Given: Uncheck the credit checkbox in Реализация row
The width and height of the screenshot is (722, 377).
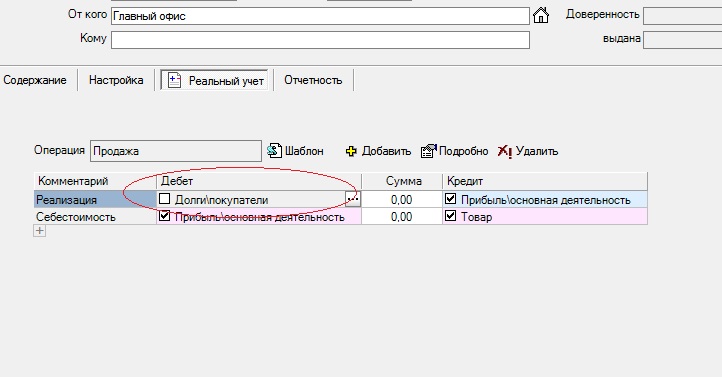Looking at the screenshot, I should 450,199.
